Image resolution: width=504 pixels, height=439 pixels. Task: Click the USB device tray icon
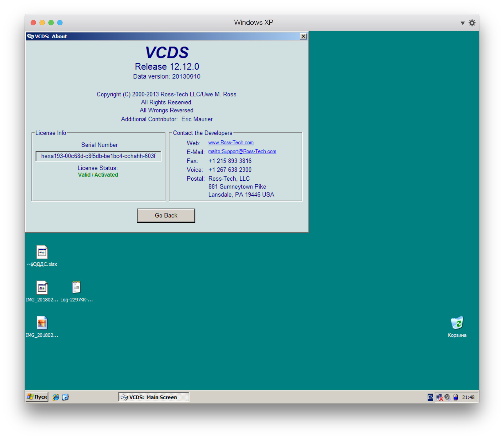pyautogui.click(x=456, y=397)
